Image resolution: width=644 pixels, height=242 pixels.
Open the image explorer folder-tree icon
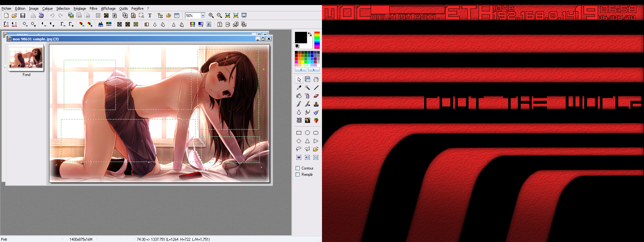pyautogui.click(x=160, y=15)
